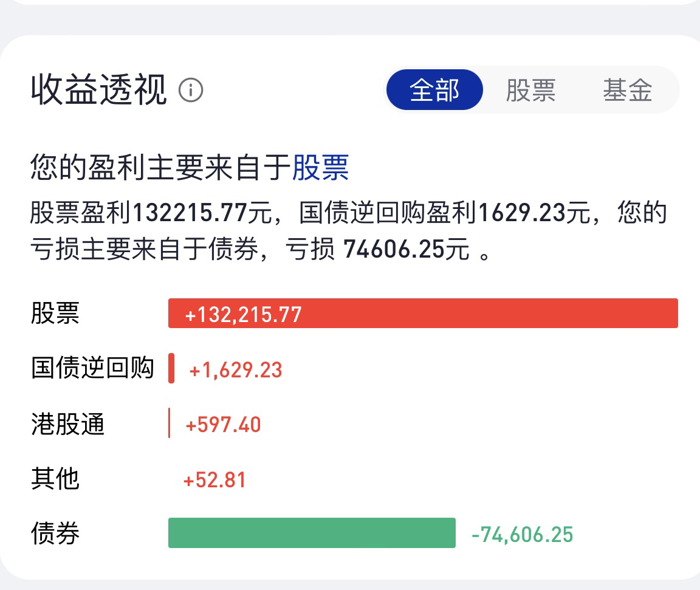Select the 全部 filter tab
The height and width of the screenshot is (590, 700).
pyautogui.click(x=434, y=90)
